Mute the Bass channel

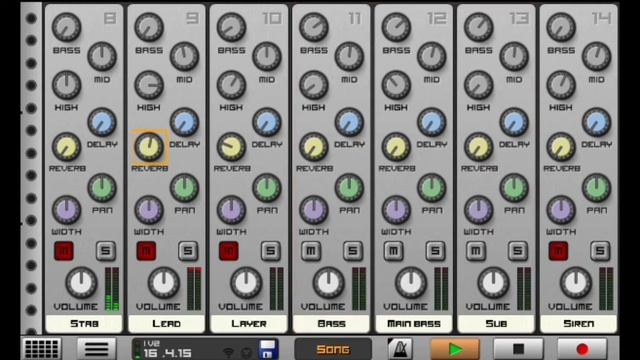click(x=311, y=251)
